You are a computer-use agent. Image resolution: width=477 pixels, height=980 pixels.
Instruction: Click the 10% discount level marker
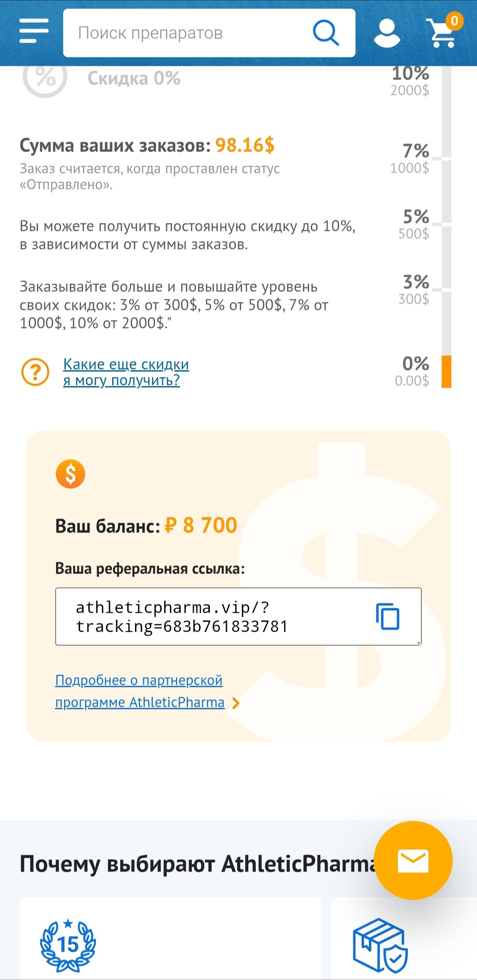[410, 80]
